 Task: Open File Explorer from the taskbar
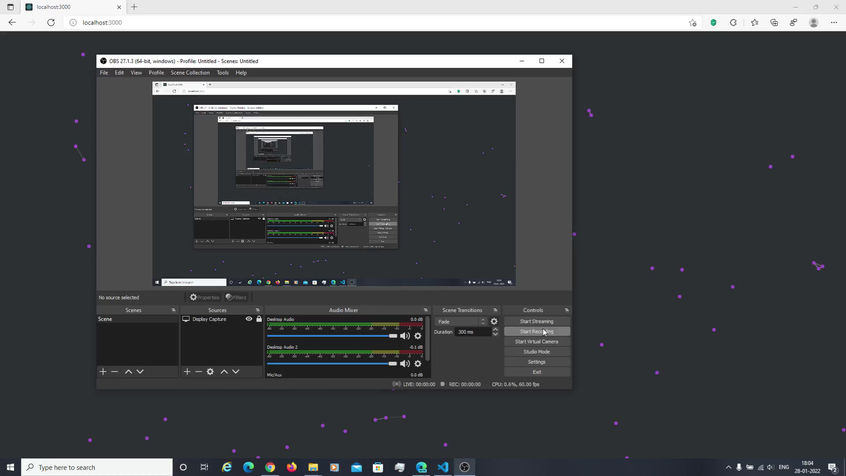pyautogui.click(x=313, y=467)
